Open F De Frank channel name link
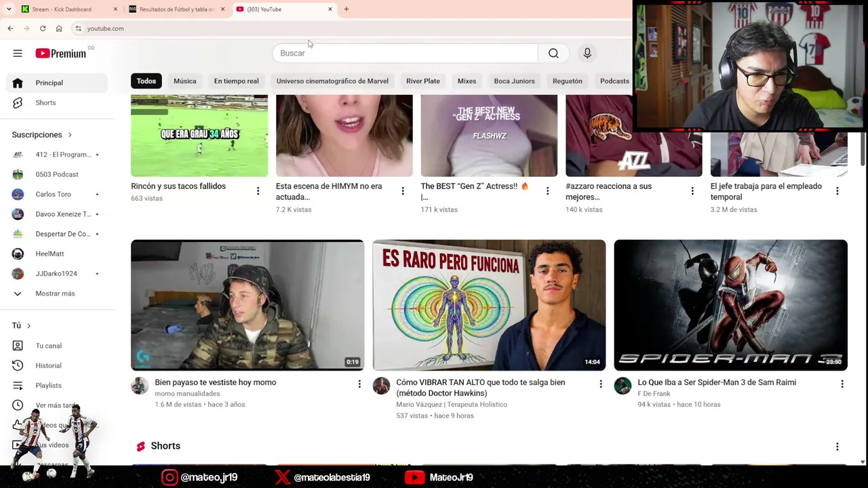Image resolution: width=868 pixels, height=488 pixels. (x=654, y=394)
